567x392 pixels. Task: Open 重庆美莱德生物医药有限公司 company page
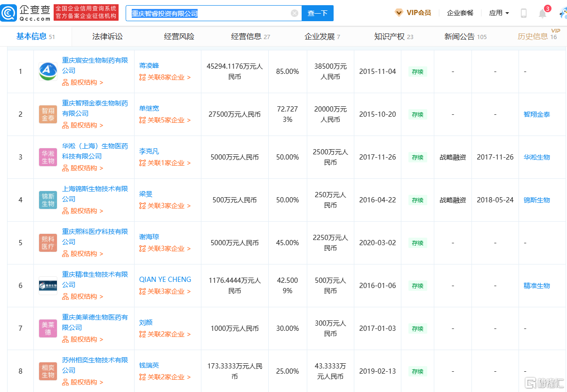click(x=95, y=322)
